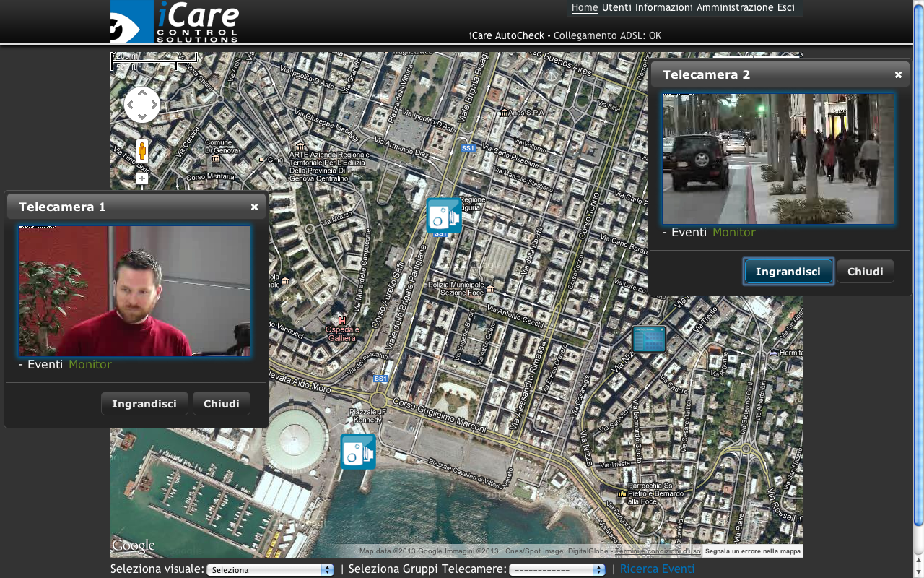Open the Amministrazione menu item
This screenshot has width=924, height=578.
tap(735, 8)
